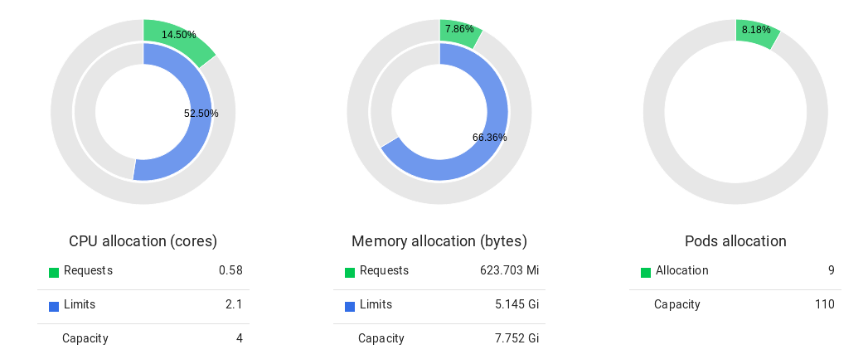
Task: Click the CPU allocation (cores) title
Action: click(x=143, y=241)
